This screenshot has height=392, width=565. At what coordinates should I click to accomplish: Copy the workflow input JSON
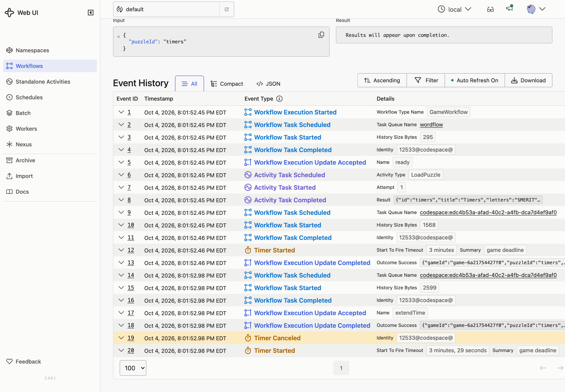321,35
